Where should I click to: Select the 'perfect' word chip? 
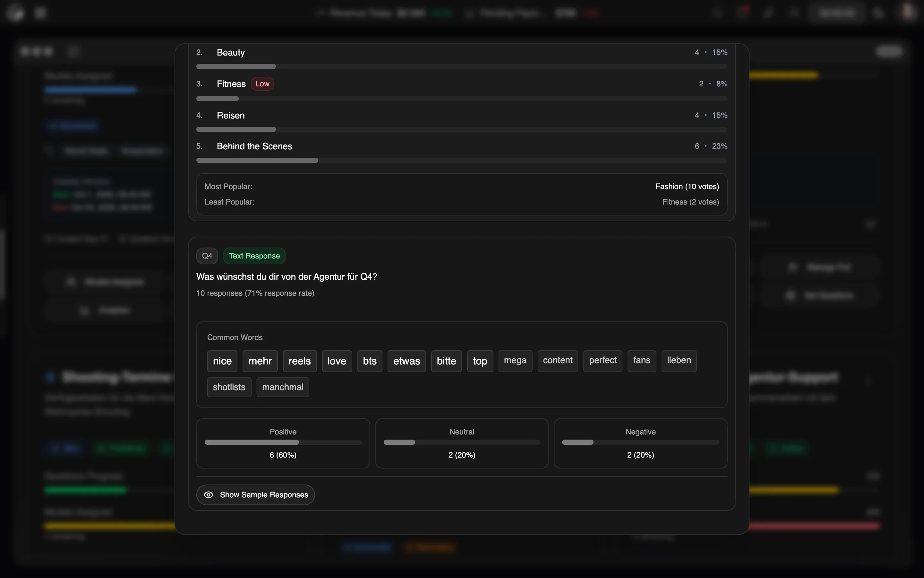click(603, 361)
